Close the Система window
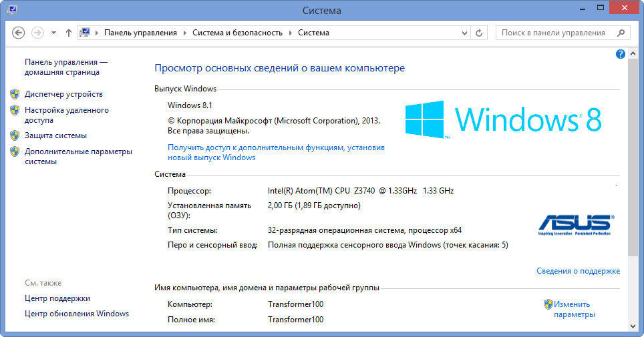Screen dimensions: 644x337 tap(624, 8)
